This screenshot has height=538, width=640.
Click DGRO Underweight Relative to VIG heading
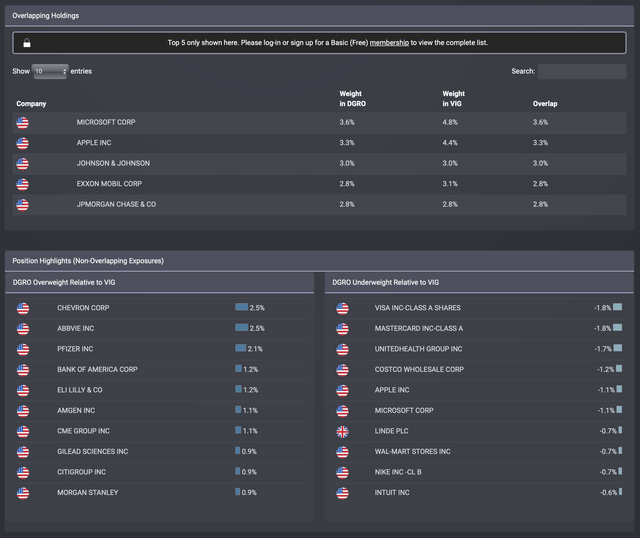point(385,282)
